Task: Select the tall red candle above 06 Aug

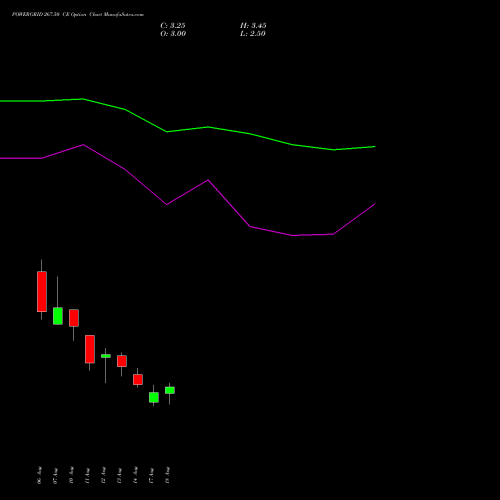Action: (x=42, y=291)
